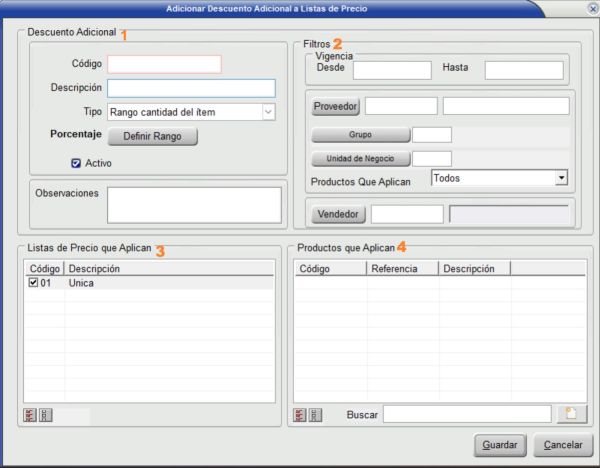Screen dimensions: 600x468
Task: Open the Tipo dropdown
Action: coord(267,112)
